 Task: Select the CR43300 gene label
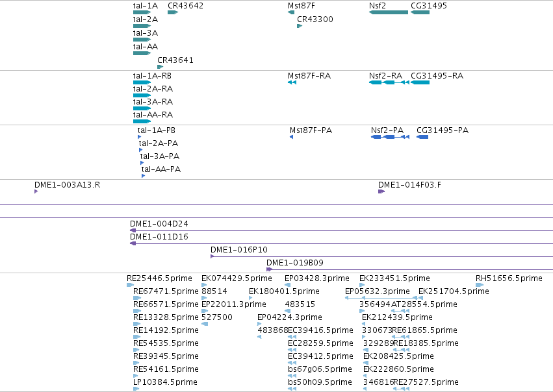pos(315,19)
